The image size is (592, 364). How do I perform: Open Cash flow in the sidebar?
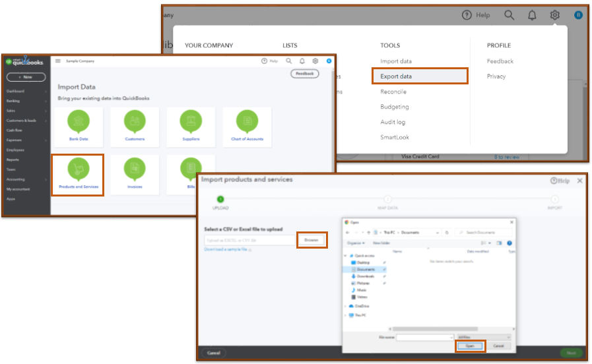pos(15,130)
